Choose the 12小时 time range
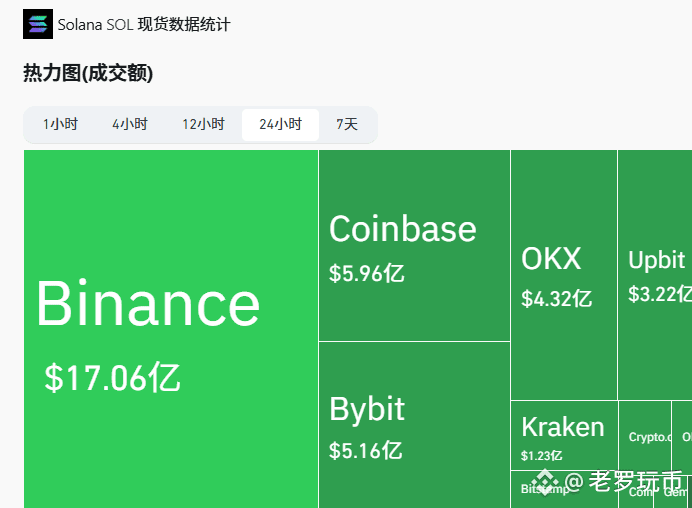 203,124
